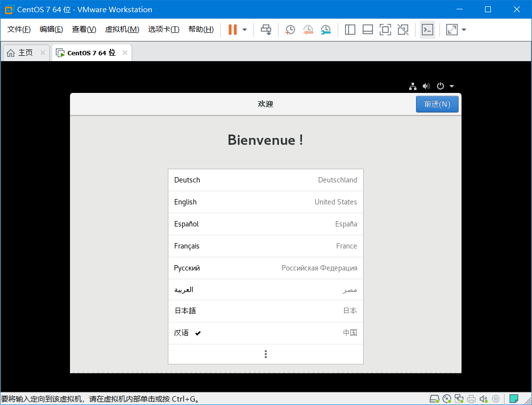Open the 选项卡(T) menu
532x405 pixels.
pos(164,29)
